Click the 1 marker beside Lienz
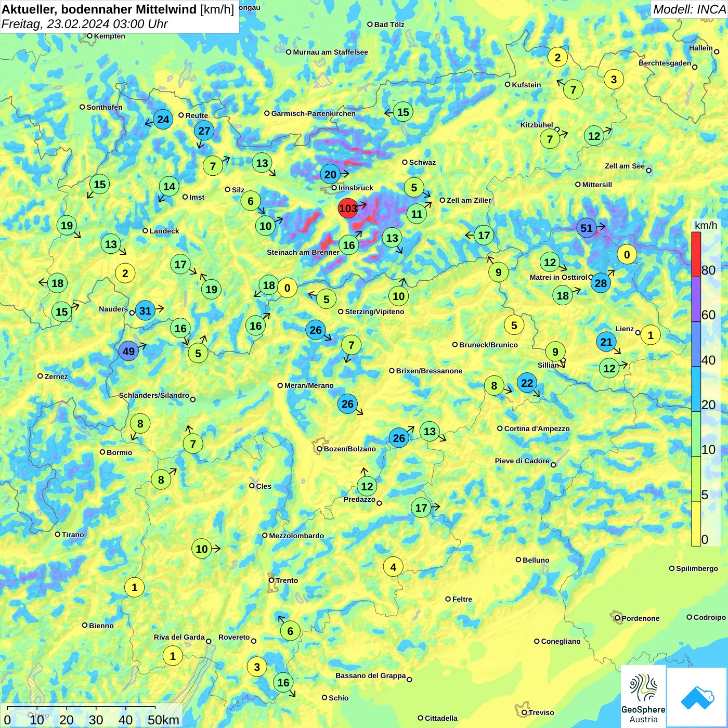 [651, 335]
